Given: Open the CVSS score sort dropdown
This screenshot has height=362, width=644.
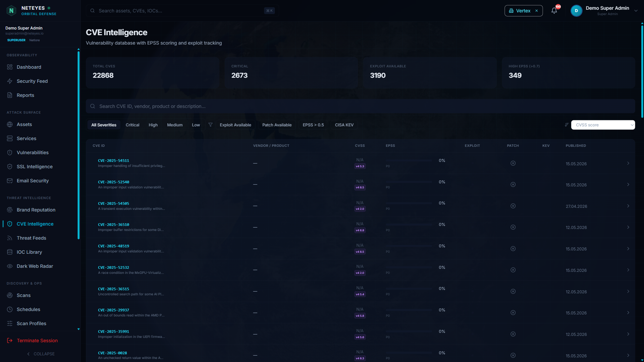Looking at the screenshot, I should tap(603, 125).
